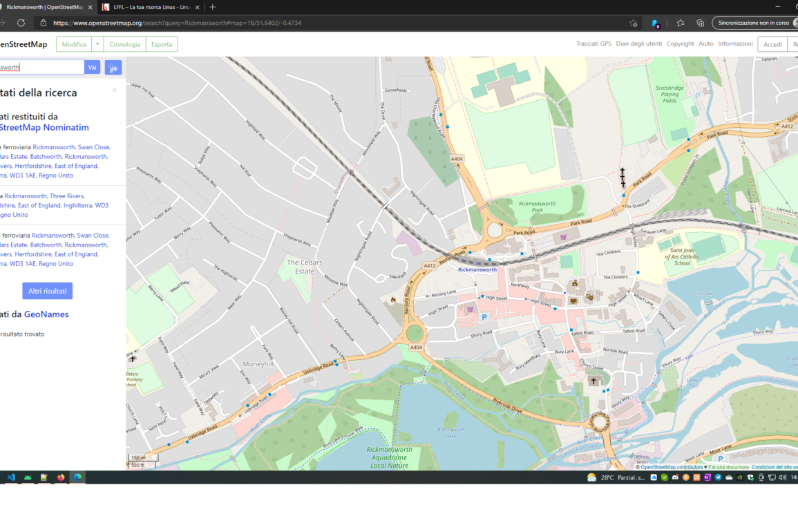This screenshot has height=532, width=798.
Task: Click the search query input field
Action: click(x=41, y=67)
